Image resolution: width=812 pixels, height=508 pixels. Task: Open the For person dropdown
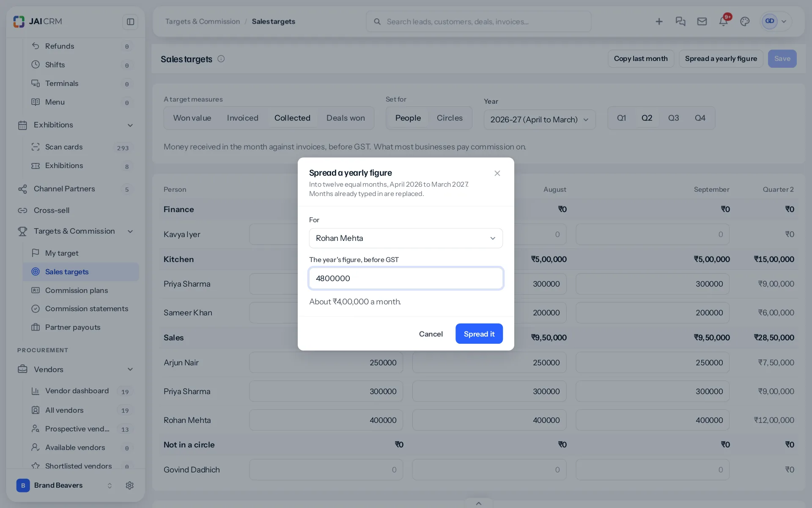tap(406, 238)
